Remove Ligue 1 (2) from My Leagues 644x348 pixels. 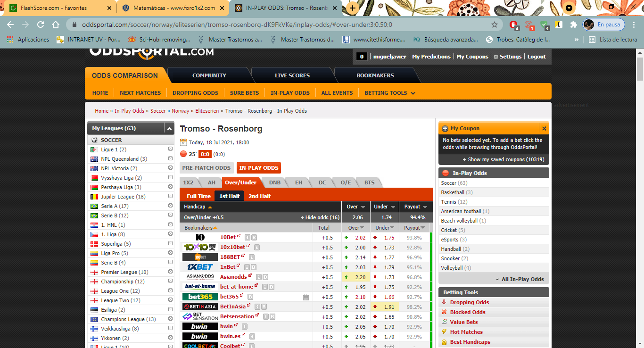click(170, 149)
